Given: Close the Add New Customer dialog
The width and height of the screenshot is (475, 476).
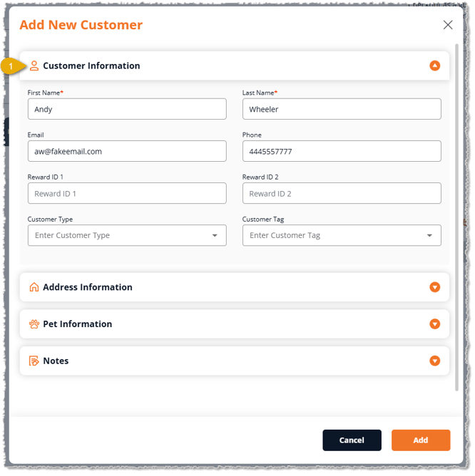Looking at the screenshot, I should pyautogui.click(x=448, y=25).
